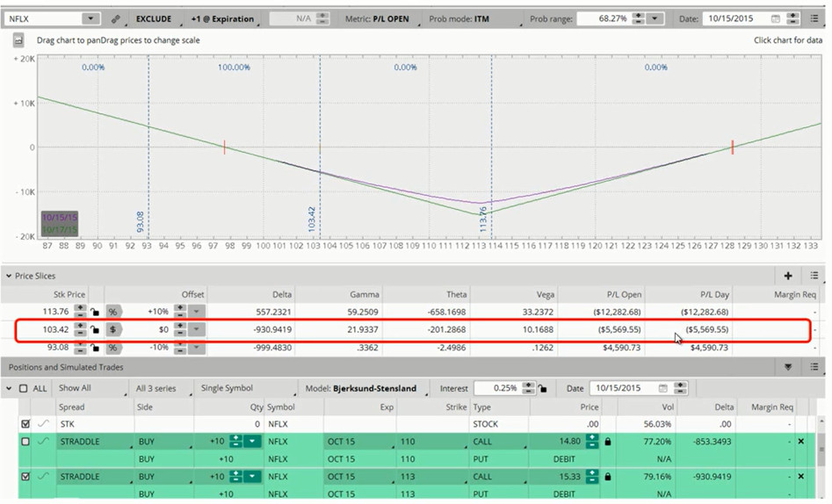Open the Single Symbol dropdown

[x=246, y=388]
